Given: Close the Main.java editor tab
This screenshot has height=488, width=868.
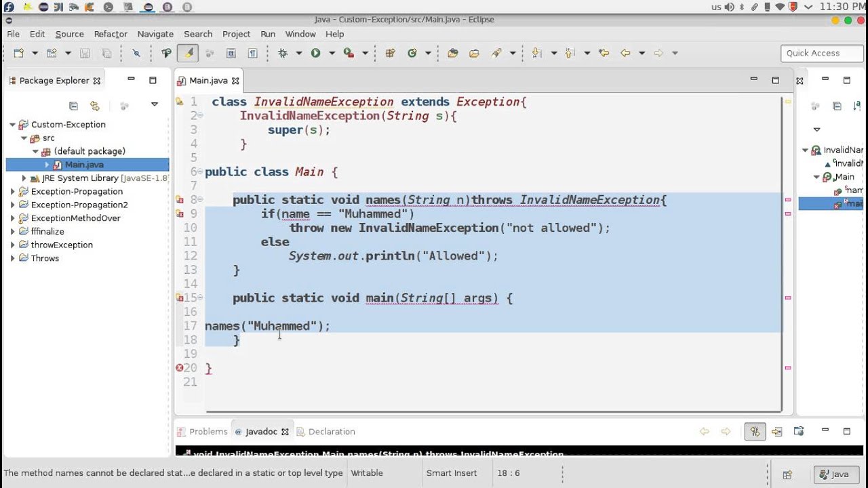Looking at the screenshot, I should [235, 81].
